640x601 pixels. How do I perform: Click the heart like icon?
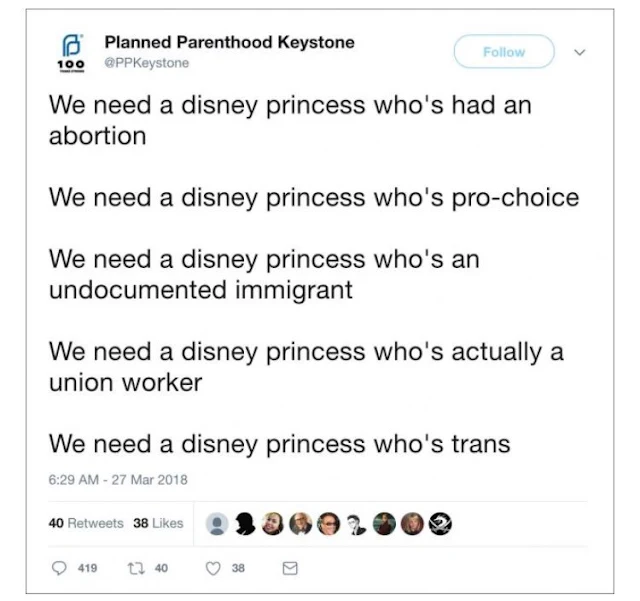211,567
